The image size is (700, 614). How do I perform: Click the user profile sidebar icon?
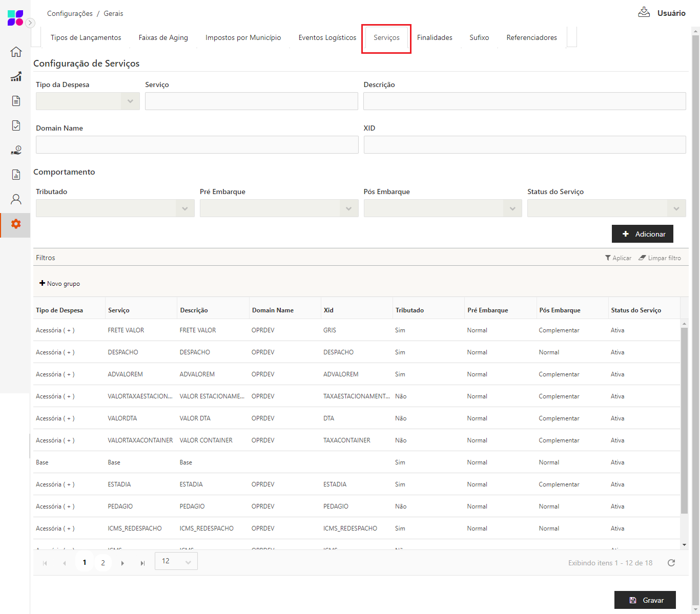click(x=16, y=199)
